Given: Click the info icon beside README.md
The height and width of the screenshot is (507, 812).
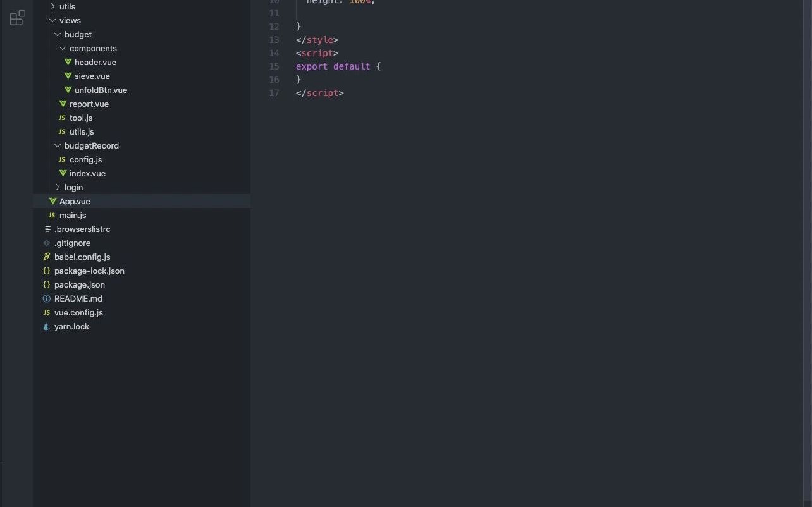Looking at the screenshot, I should click(x=46, y=298).
